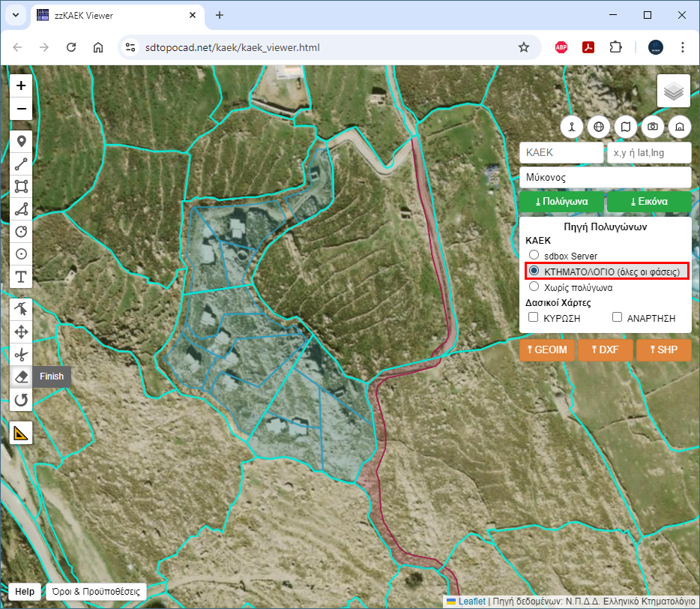The width and height of the screenshot is (700, 609).
Task: Click the KAEK search input field
Action: tap(561, 152)
